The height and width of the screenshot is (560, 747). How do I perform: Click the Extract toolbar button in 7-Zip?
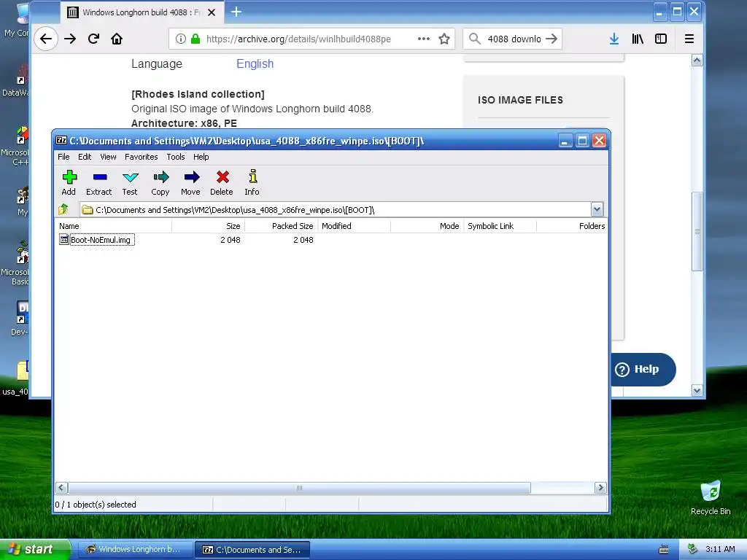(x=99, y=183)
